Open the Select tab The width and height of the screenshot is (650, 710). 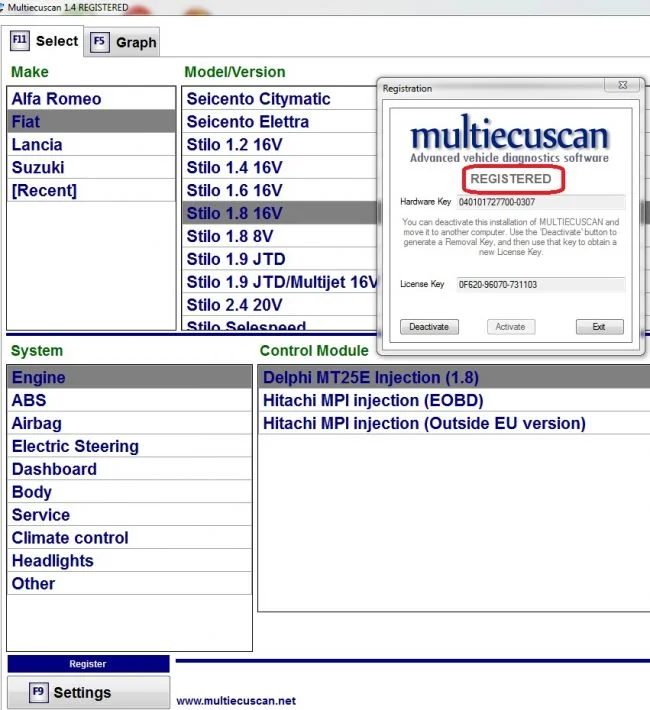click(45, 41)
